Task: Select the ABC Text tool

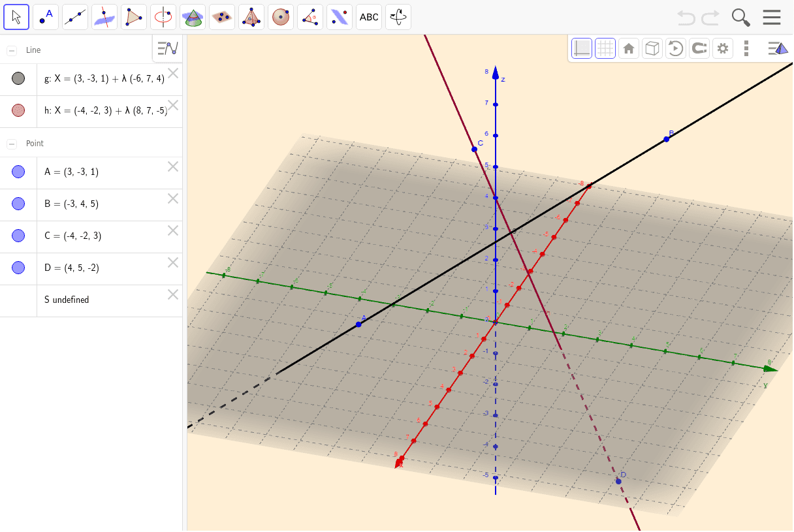Action: tap(369, 17)
